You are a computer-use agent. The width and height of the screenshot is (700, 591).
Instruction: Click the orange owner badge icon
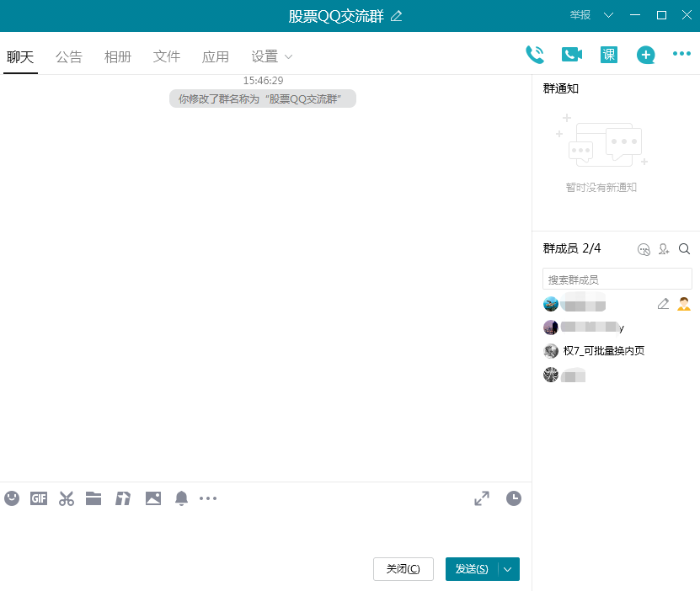coord(684,304)
